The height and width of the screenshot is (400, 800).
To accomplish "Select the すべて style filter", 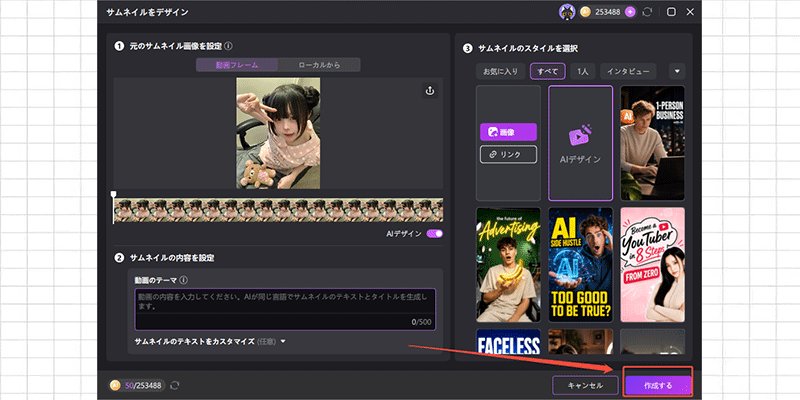I will click(x=547, y=71).
